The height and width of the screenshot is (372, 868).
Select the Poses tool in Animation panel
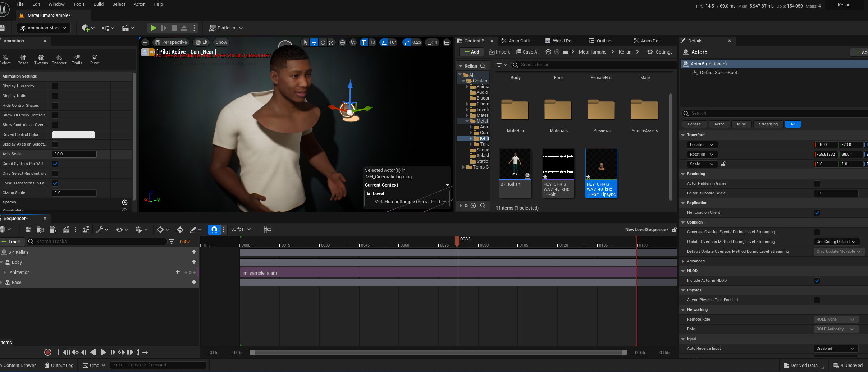[23, 60]
